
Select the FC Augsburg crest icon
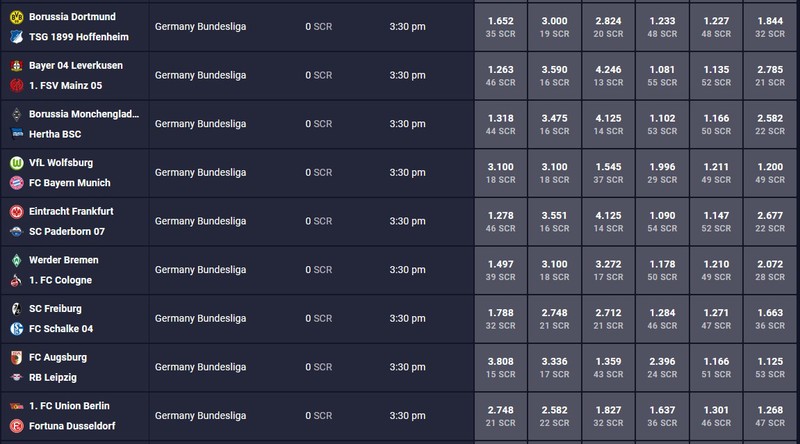(16, 357)
